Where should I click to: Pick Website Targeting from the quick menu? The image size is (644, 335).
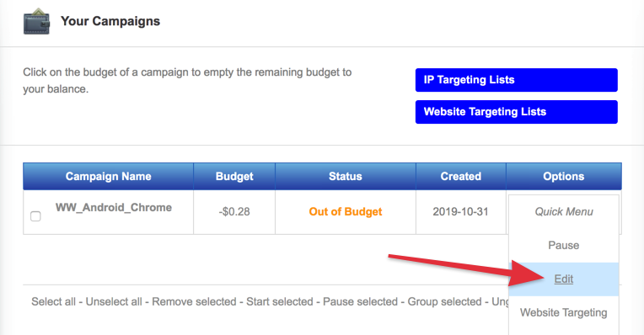[563, 312]
